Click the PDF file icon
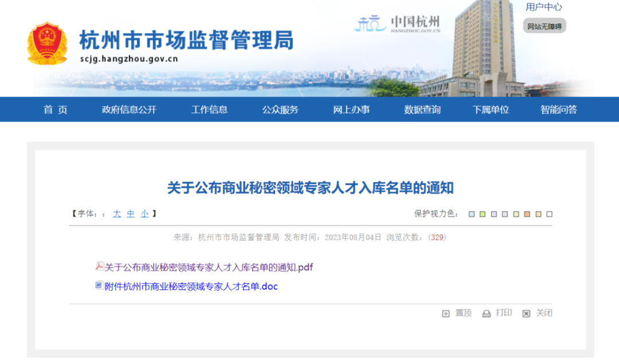 (x=99, y=267)
